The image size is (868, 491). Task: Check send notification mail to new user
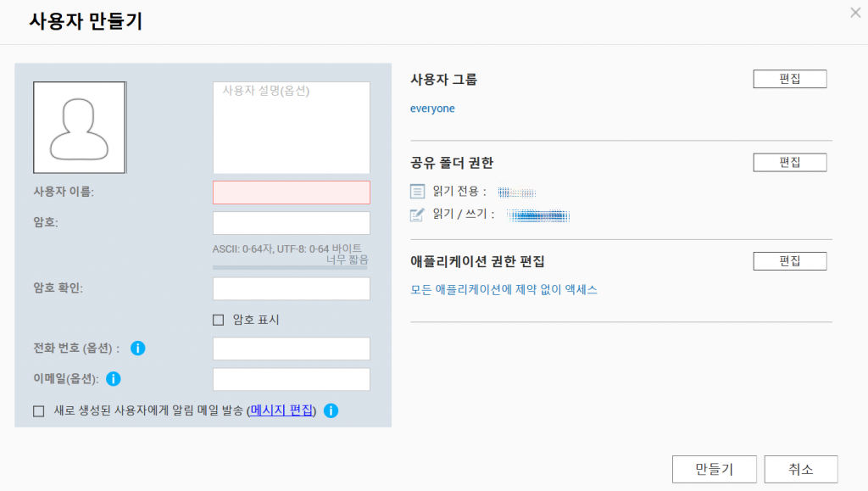click(x=39, y=411)
